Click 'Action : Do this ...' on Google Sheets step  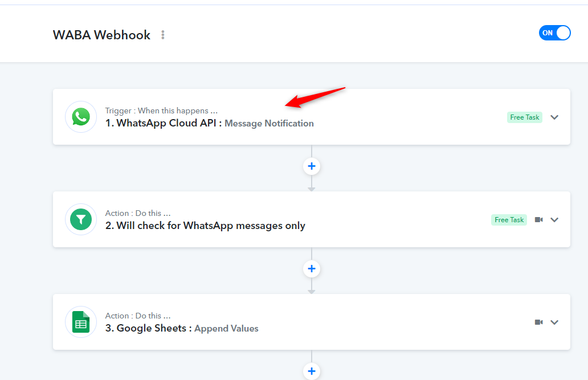coord(138,316)
